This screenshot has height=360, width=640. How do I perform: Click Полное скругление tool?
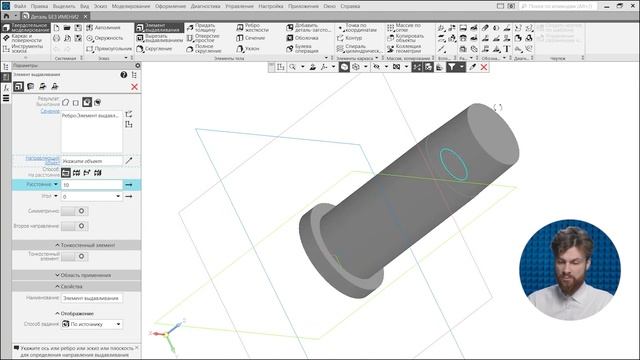(x=204, y=49)
